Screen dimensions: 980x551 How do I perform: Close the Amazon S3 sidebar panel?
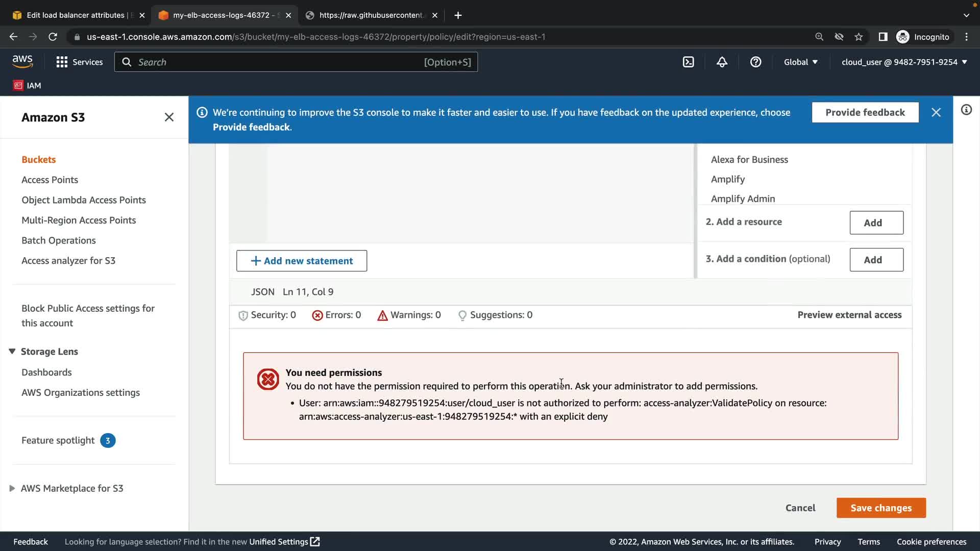169,117
